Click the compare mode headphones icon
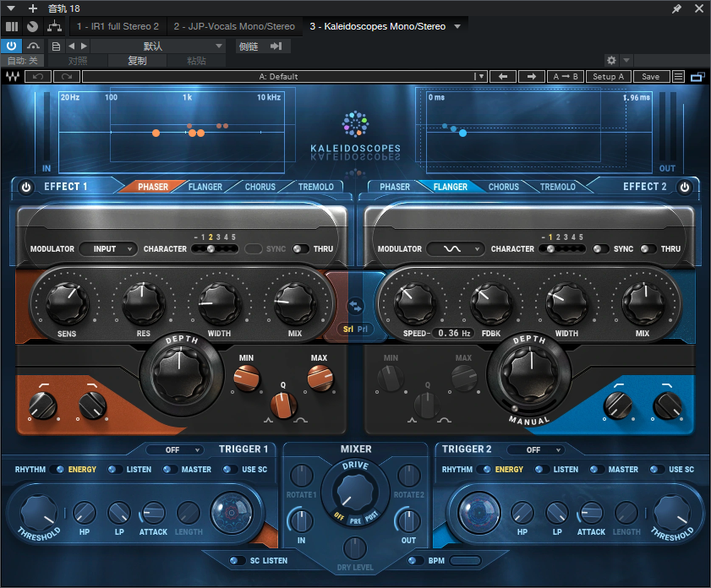Screen dimensions: 711x588 point(33,46)
